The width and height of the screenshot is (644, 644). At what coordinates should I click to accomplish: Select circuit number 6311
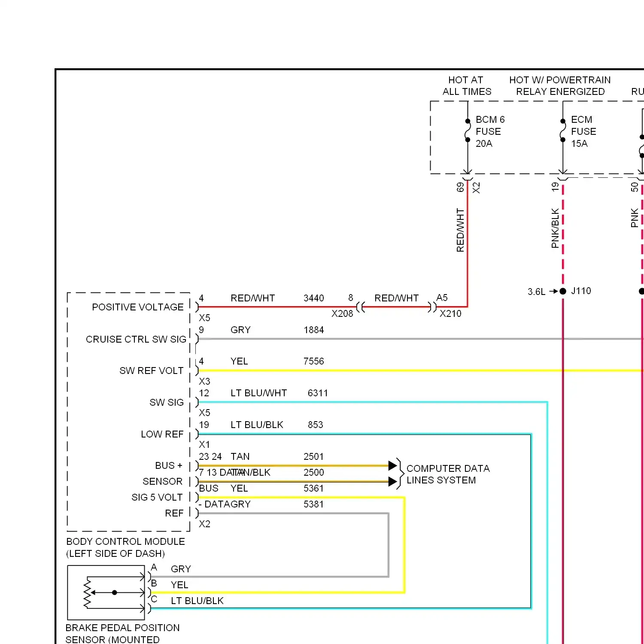coord(318,393)
